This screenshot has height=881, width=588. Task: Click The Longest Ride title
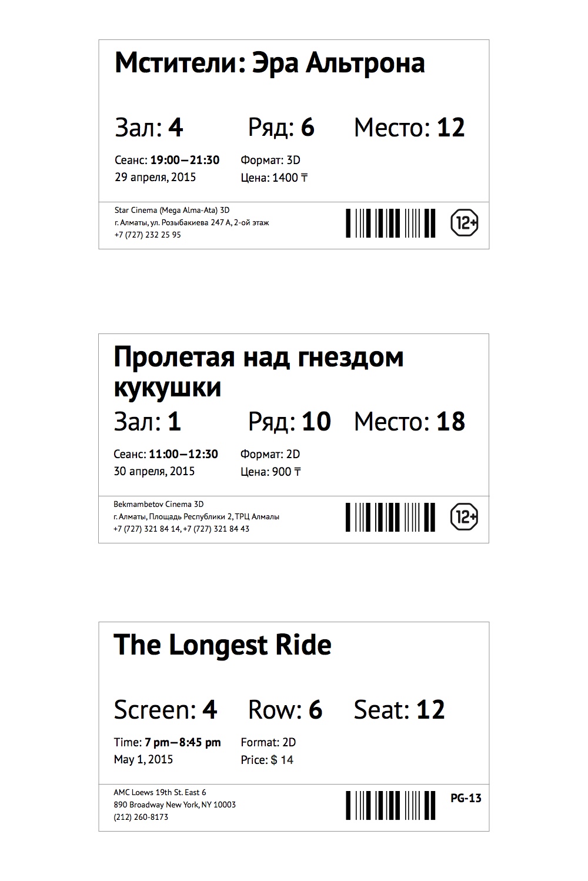coord(222,645)
